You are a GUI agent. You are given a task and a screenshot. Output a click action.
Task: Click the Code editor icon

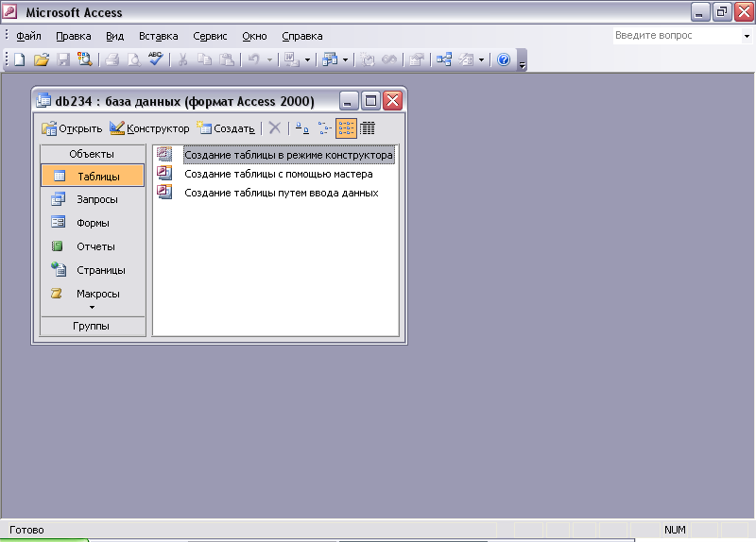368,59
